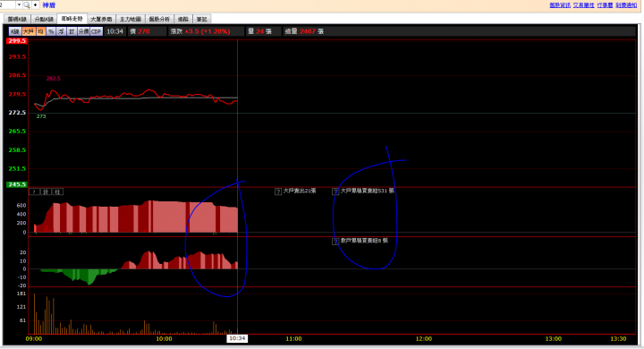644x349 pixels.
Task: Focus the stock code input box
Action: 7,5
